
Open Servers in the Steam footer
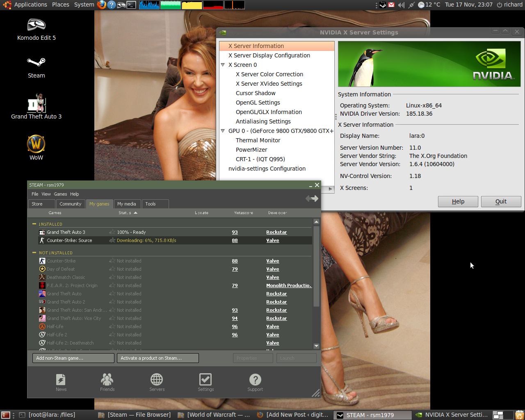tap(157, 382)
